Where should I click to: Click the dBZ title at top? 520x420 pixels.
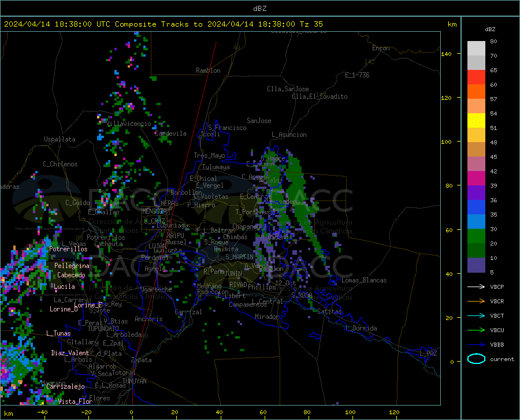tap(259, 9)
